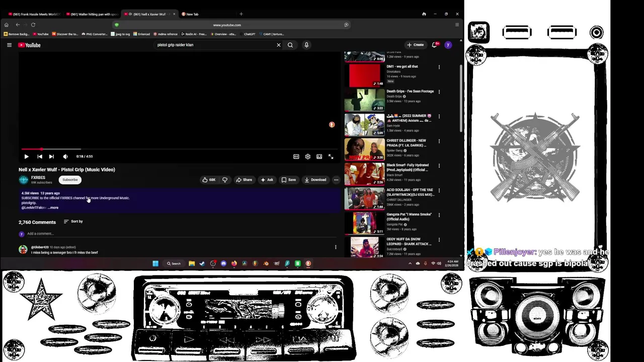Close the Nell x Xavier Wulf tab

174,14
